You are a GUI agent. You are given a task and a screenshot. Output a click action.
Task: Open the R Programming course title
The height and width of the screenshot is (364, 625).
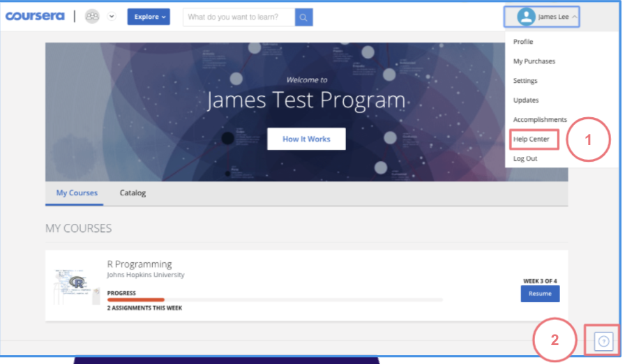(140, 264)
